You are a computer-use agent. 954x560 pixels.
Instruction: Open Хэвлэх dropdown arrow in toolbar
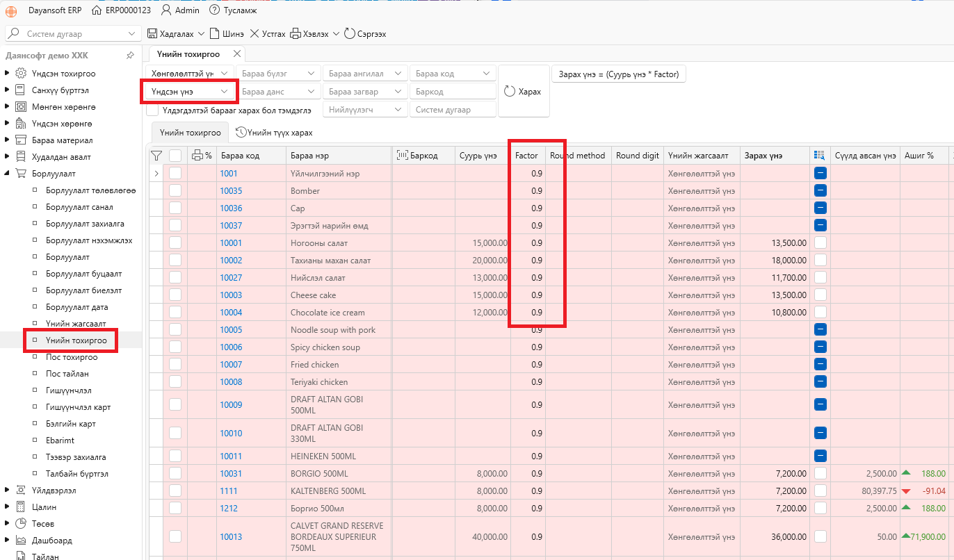pos(336,33)
